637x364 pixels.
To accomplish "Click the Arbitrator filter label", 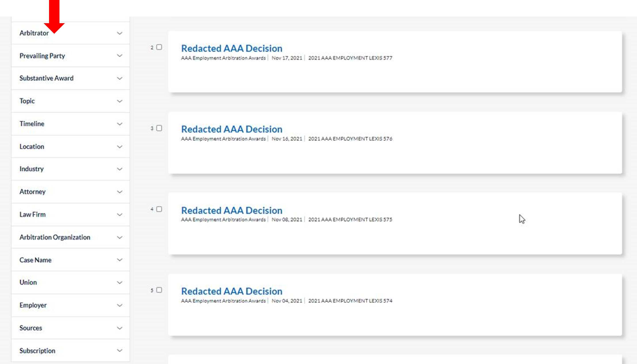I will pos(34,33).
